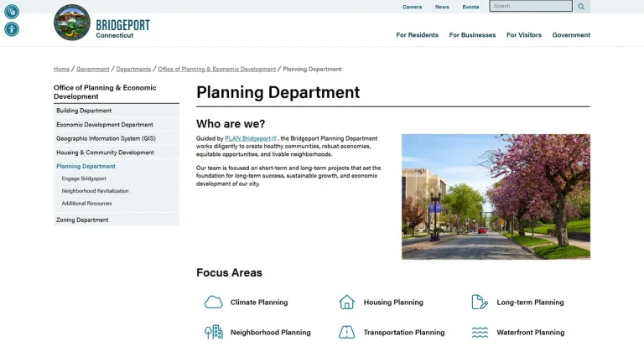The image size is (644, 362).
Task: Click the tree-lined street photo
Action: (496, 197)
